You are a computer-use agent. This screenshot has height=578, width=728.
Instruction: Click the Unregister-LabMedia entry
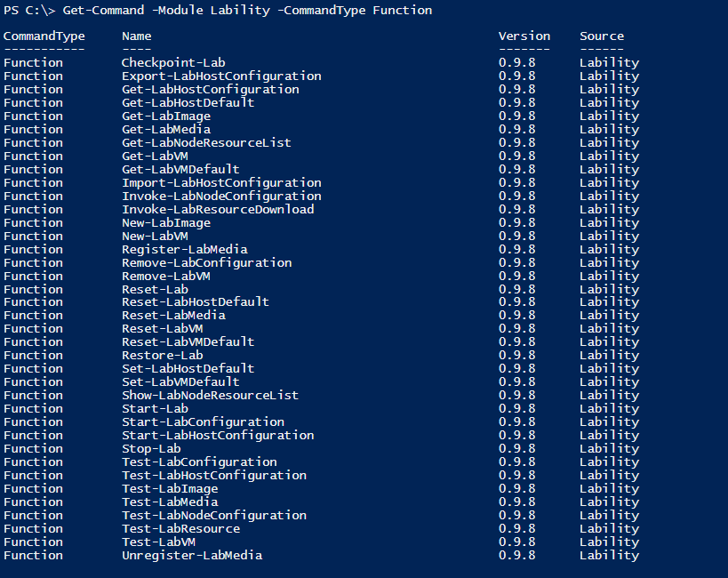tap(192, 556)
